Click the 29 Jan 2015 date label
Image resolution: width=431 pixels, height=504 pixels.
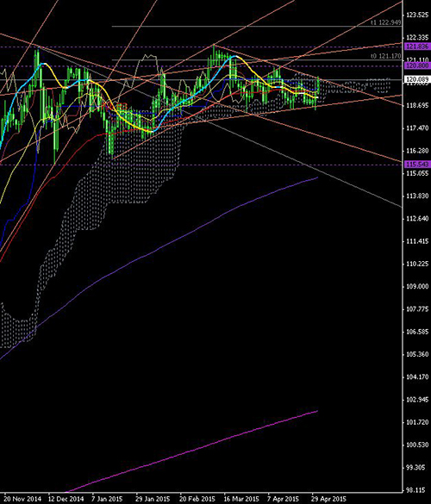pyautogui.click(x=153, y=499)
